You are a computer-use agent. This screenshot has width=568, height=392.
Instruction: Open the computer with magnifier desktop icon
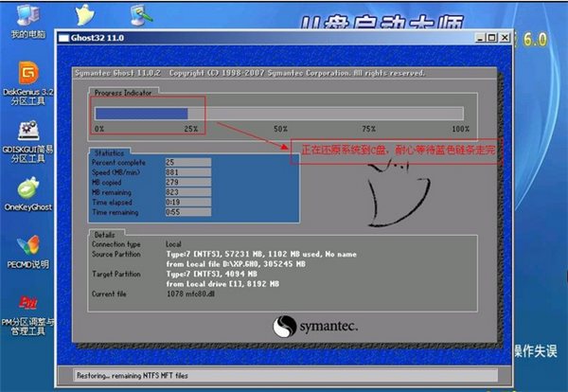[141, 15]
